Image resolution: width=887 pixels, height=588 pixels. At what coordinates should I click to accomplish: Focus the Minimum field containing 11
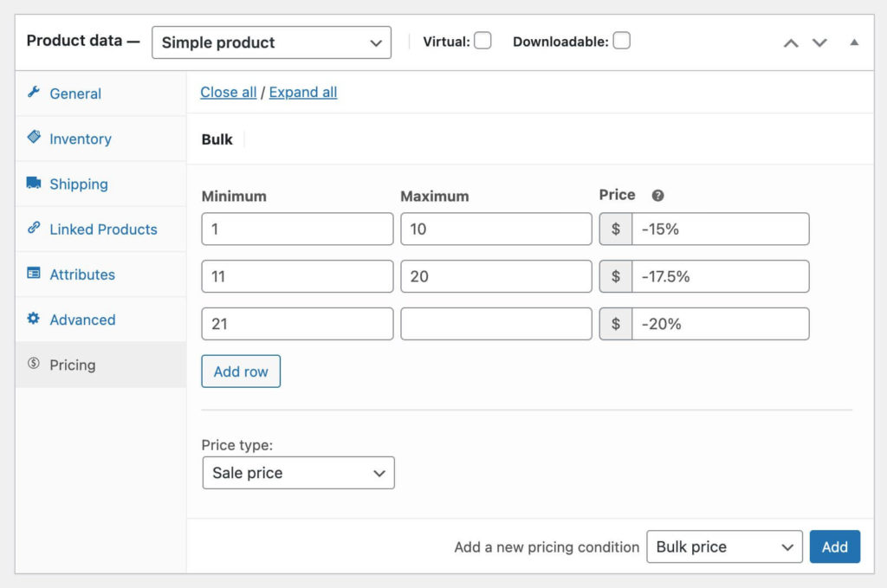pos(298,276)
